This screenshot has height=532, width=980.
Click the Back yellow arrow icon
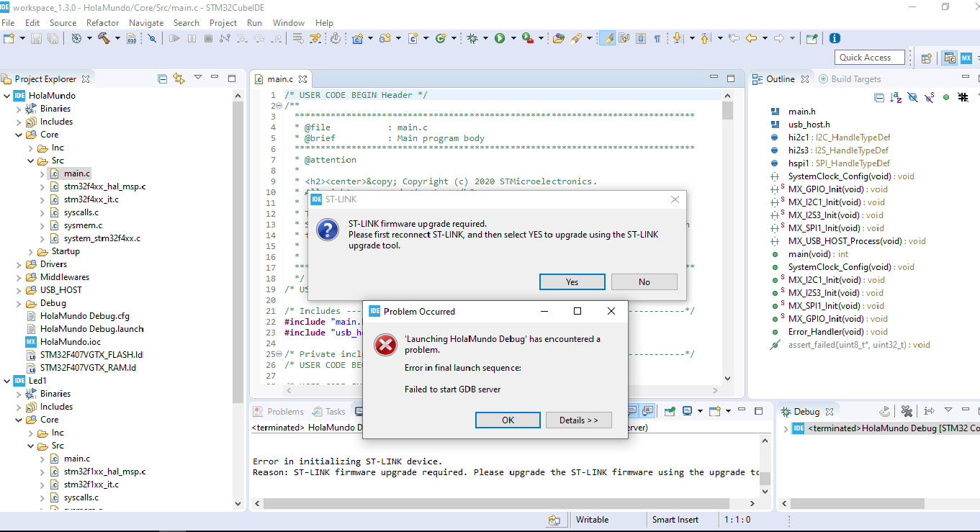click(x=751, y=38)
